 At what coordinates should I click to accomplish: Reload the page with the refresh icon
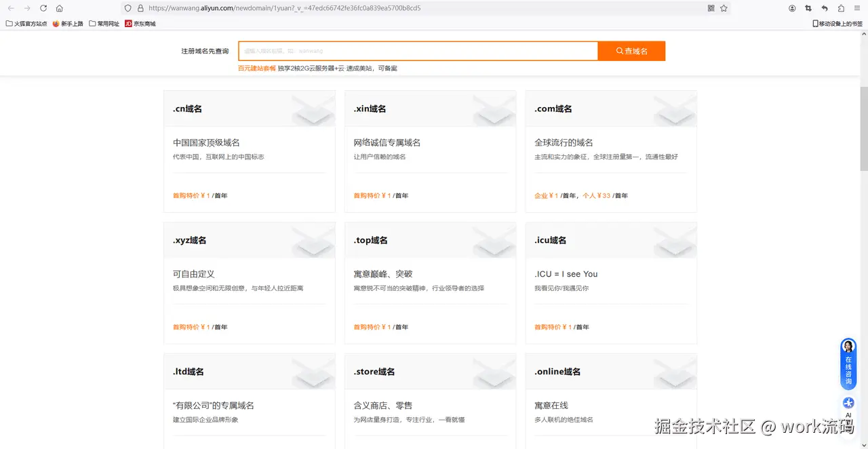(x=43, y=8)
